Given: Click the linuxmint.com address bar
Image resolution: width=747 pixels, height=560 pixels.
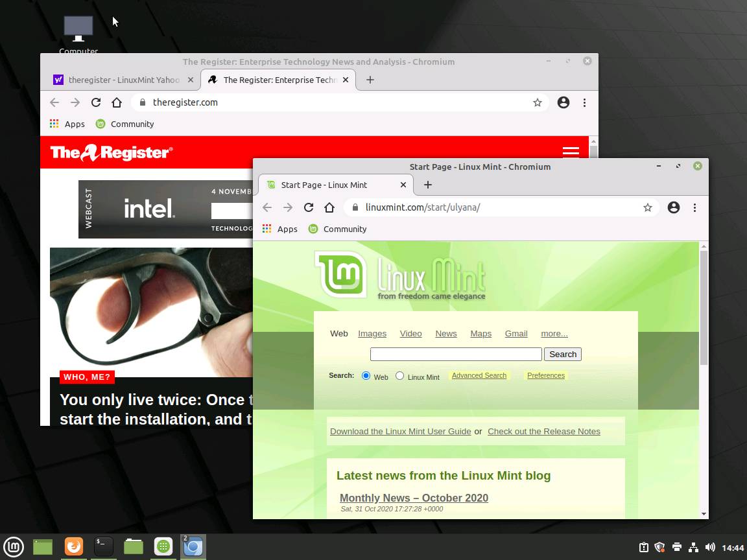Looking at the screenshot, I should pos(501,207).
